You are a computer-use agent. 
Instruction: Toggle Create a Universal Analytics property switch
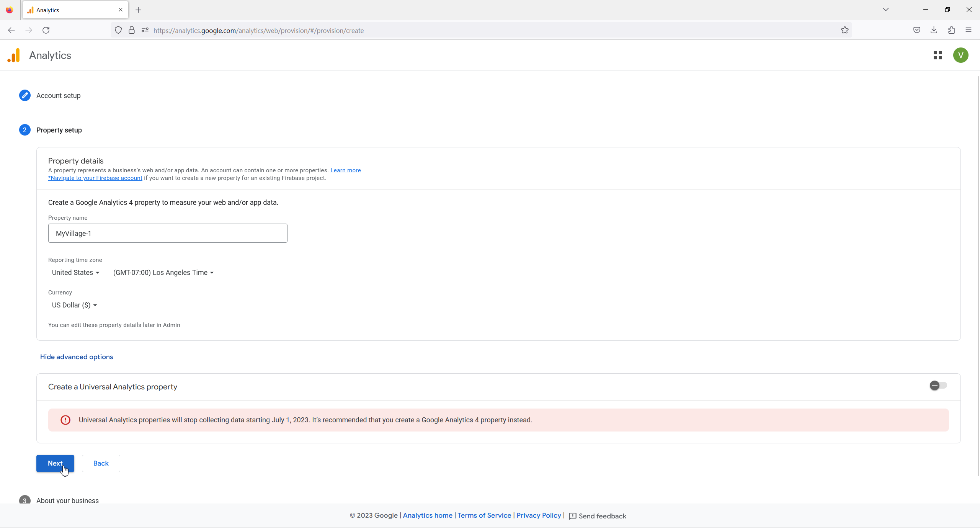click(938, 385)
